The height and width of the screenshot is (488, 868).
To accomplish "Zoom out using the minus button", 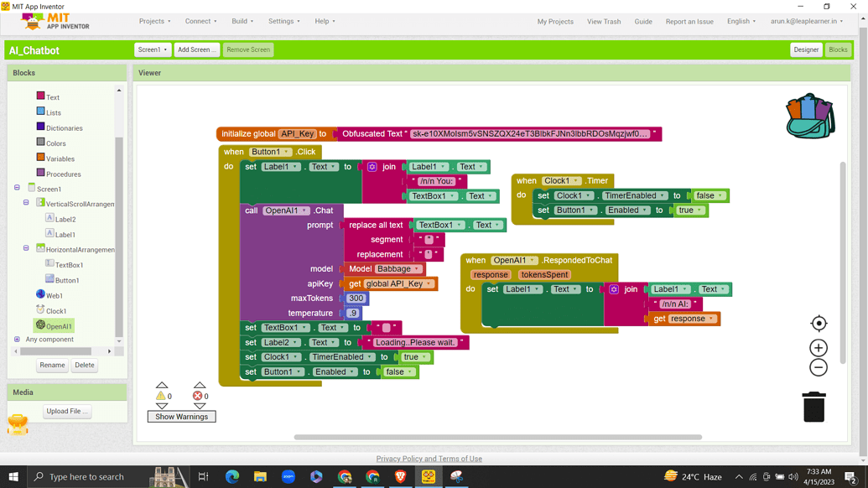I will pos(819,367).
